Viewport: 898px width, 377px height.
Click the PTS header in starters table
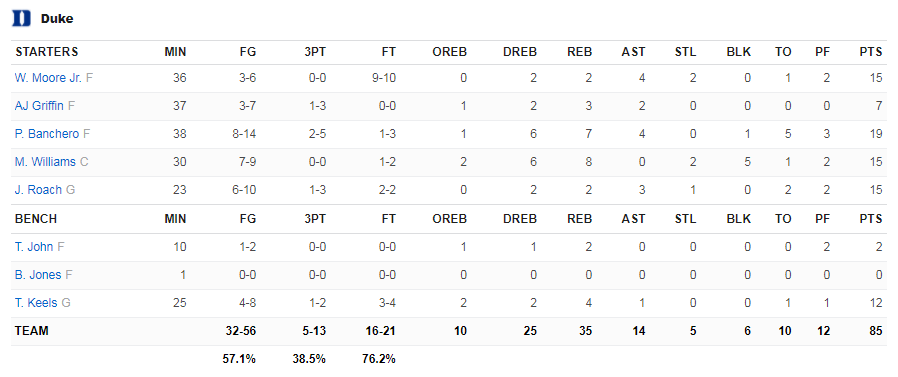point(871,52)
